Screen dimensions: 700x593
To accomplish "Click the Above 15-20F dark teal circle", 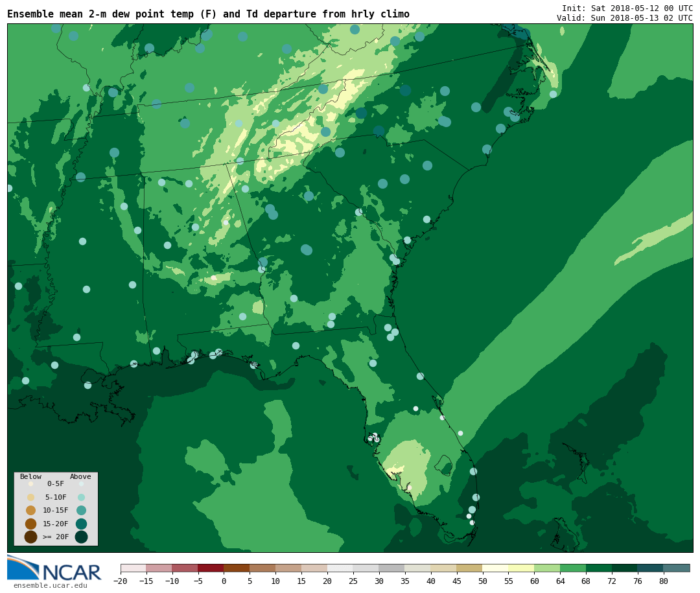I will pyautogui.click(x=81, y=524).
